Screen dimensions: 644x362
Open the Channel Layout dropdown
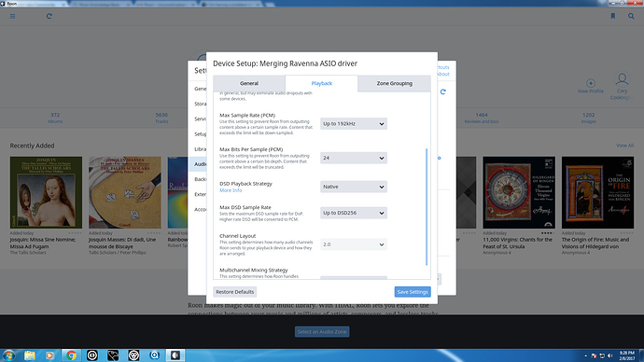[353, 244]
